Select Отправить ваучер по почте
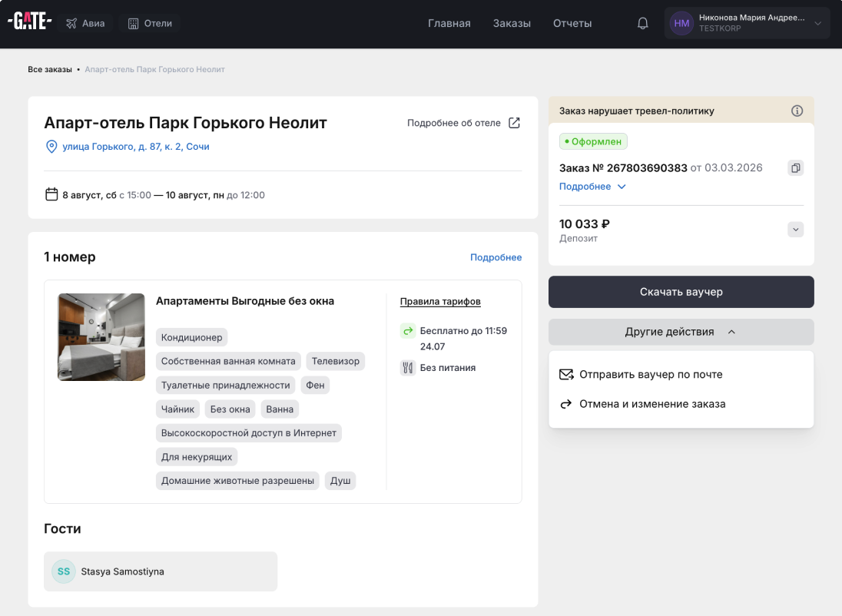842x616 pixels. [650, 375]
